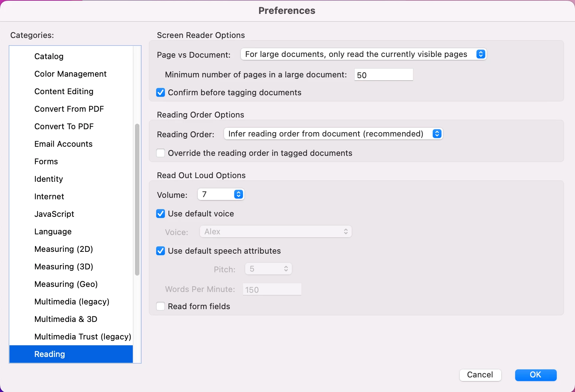The height and width of the screenshot is (392, 575).
Task: Enable Override the reading order checkbox
Action: pyautogui.click(x=161, y=153)
